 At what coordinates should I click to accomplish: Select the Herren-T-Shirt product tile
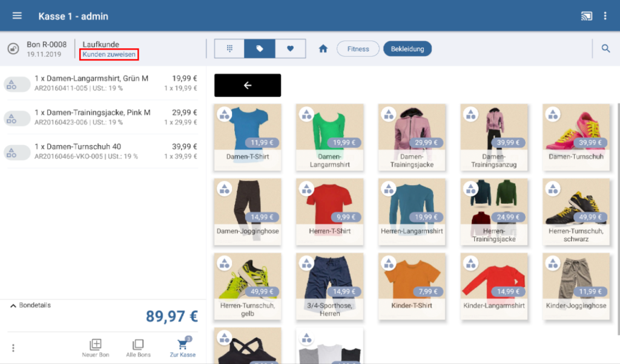click(329, 213)
